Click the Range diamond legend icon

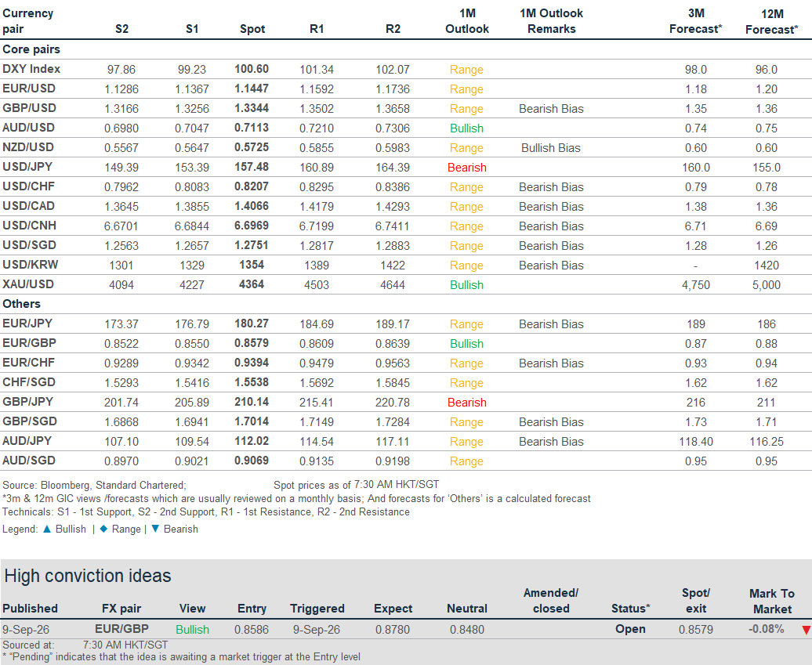point(103,529)
